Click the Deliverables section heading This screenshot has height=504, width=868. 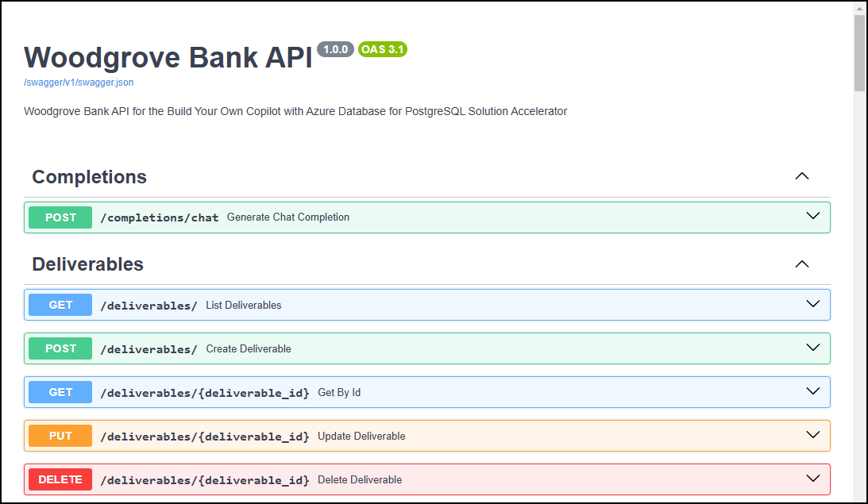(x=87, y=264)
